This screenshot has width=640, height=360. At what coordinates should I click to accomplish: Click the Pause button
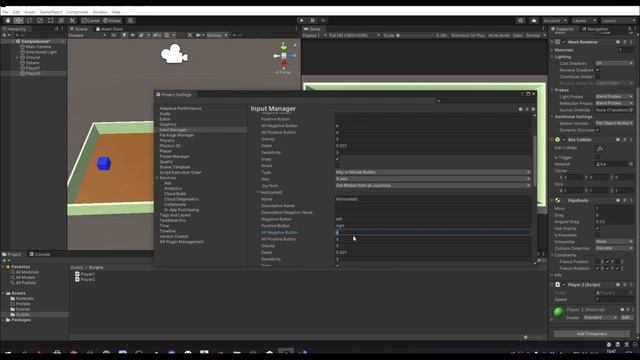click(313, 20)
